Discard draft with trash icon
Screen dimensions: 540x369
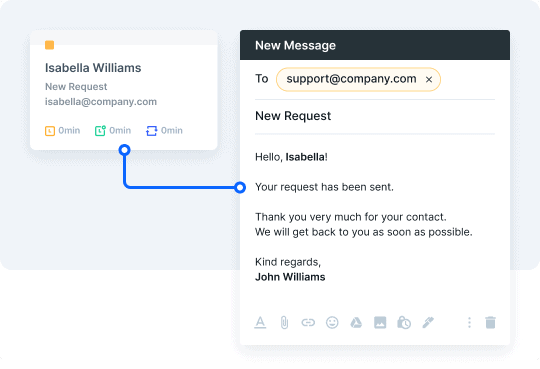[490, 322]
